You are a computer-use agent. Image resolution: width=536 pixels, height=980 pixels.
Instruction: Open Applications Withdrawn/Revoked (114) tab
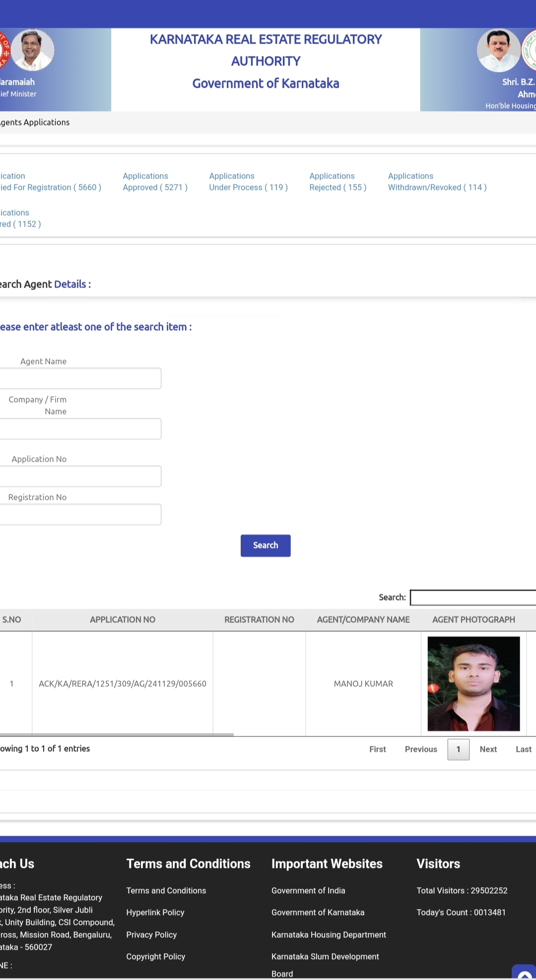point(437,182)
